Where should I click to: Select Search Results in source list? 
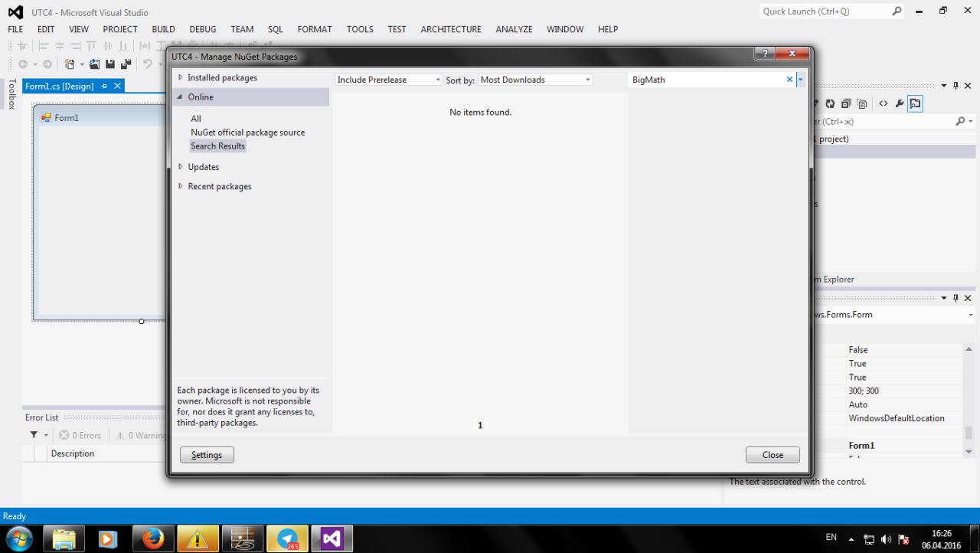point(218,146)
